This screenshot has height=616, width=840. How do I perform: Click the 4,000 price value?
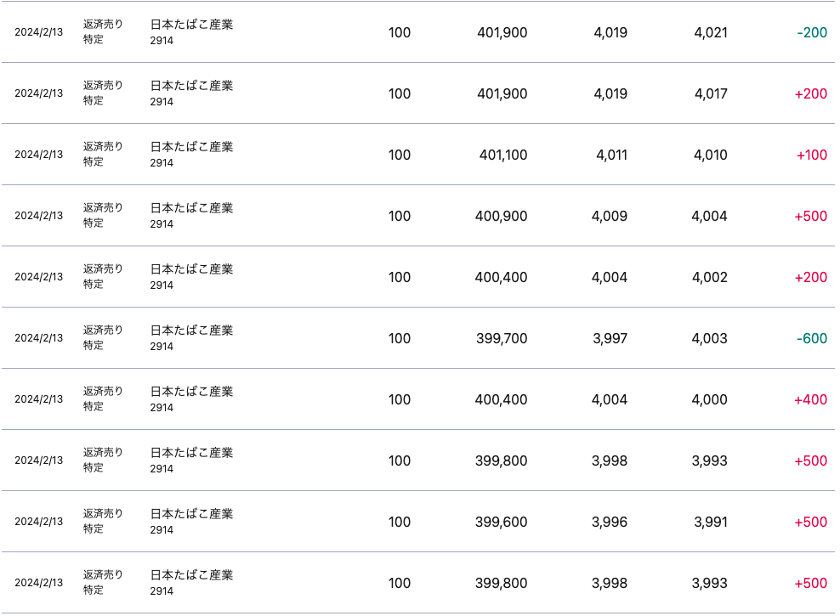pos(709,400)
